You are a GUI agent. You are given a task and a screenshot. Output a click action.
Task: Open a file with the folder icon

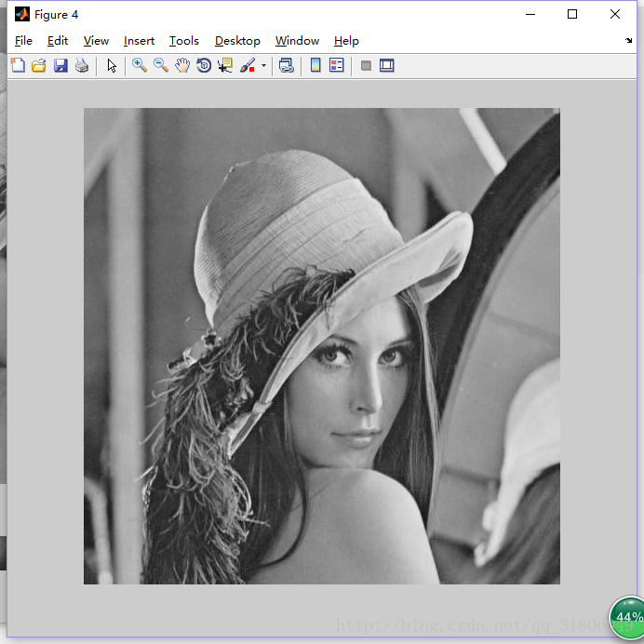click(39, 66)
